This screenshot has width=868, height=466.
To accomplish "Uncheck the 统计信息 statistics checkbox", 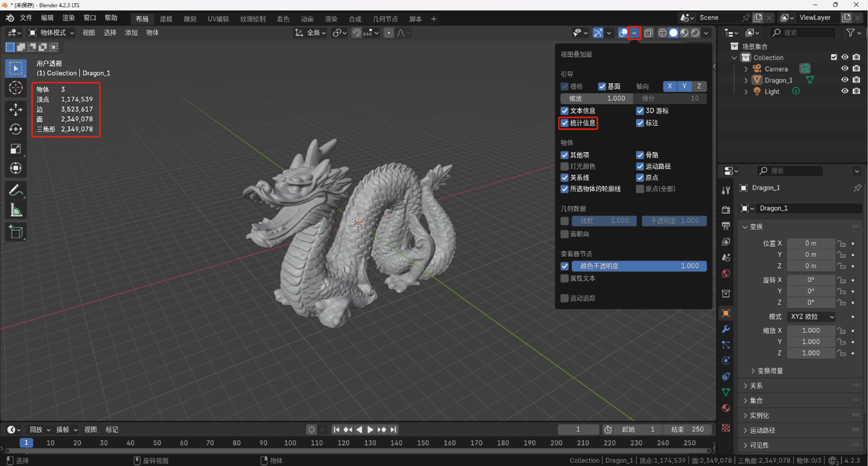I will click(565, 123).
